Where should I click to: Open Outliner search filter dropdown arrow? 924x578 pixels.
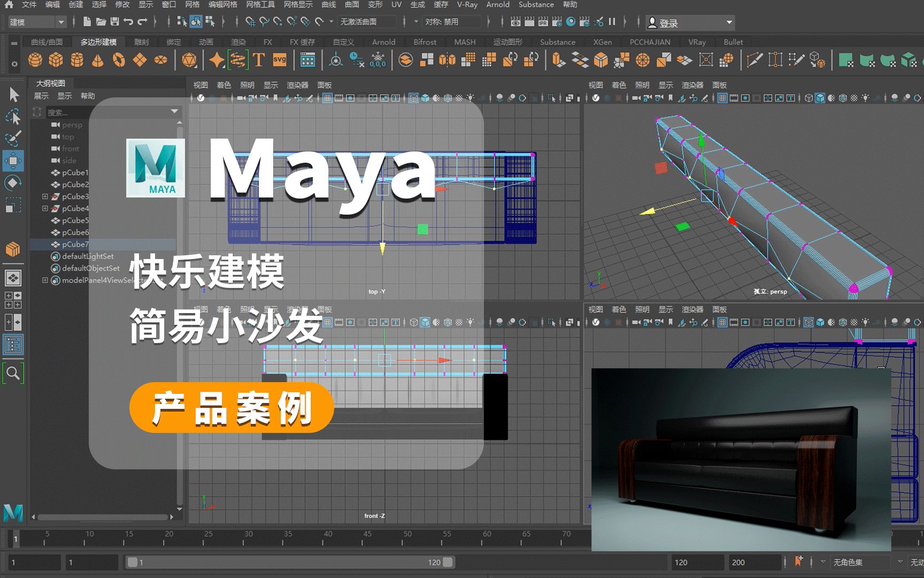click(x=174, y=111)
